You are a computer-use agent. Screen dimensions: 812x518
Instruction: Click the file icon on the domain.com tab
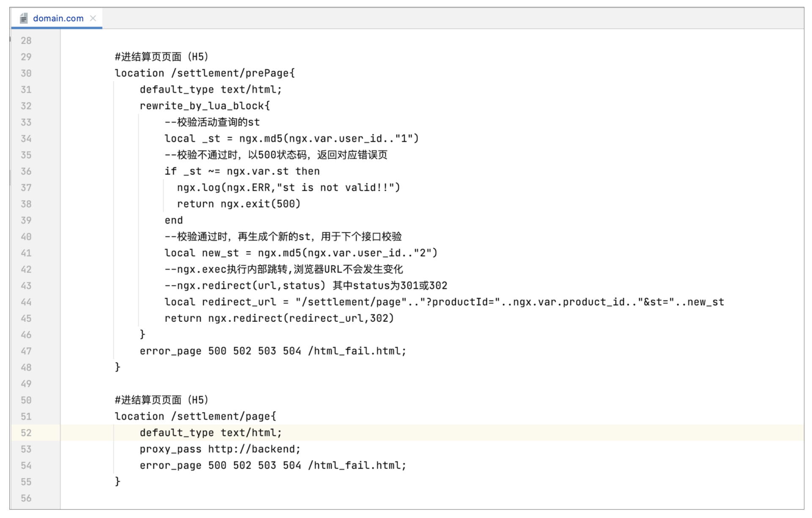(24, 18)
